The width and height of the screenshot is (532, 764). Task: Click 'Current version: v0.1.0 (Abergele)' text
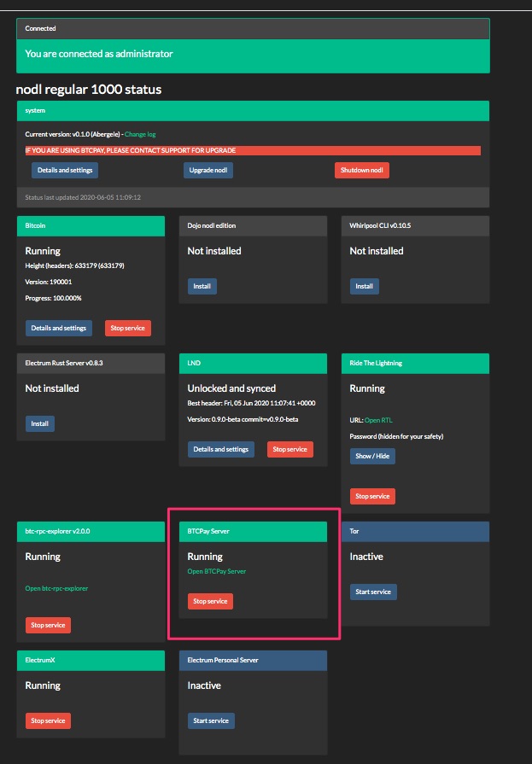[x=73, y=134]
